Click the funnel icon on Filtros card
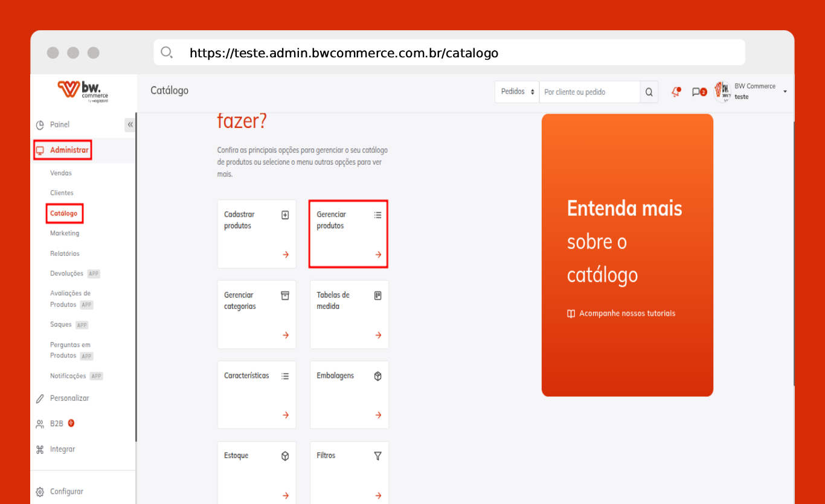 (378, 456)
